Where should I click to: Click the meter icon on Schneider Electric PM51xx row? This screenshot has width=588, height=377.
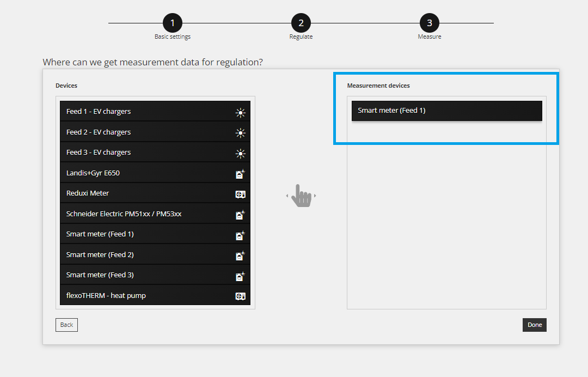coord(240,215)
